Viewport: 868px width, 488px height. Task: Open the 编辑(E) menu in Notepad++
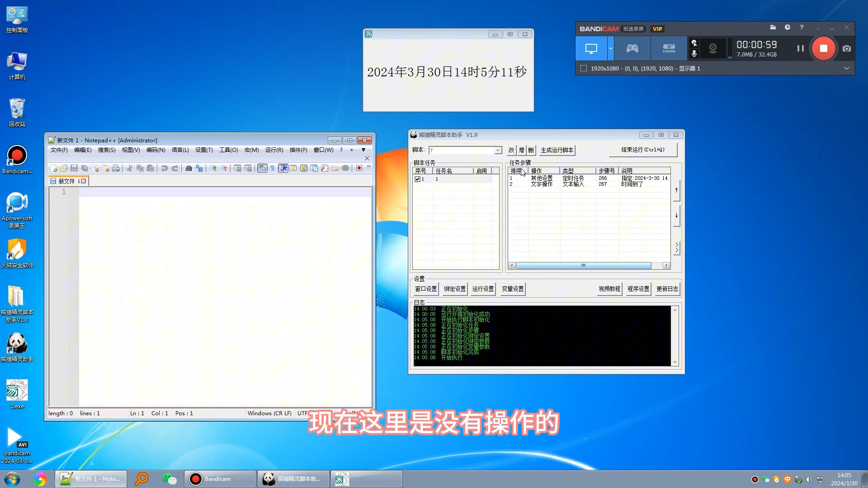[83, 150]
